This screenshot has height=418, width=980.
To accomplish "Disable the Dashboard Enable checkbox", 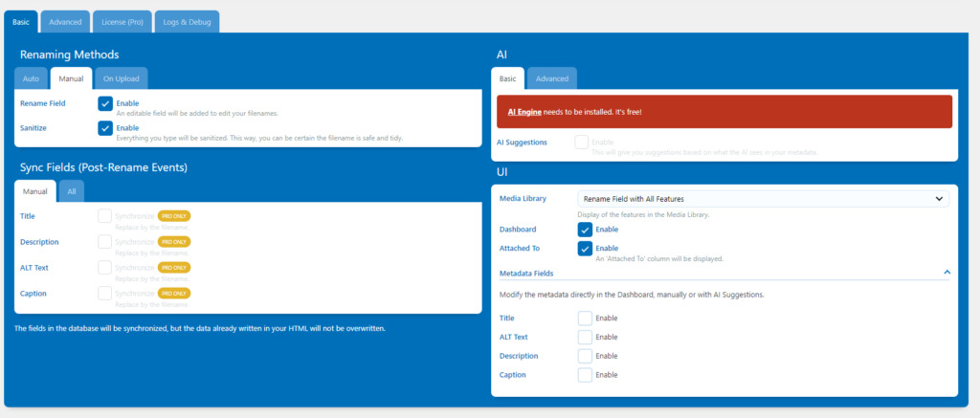I will (x=585, y=230).
